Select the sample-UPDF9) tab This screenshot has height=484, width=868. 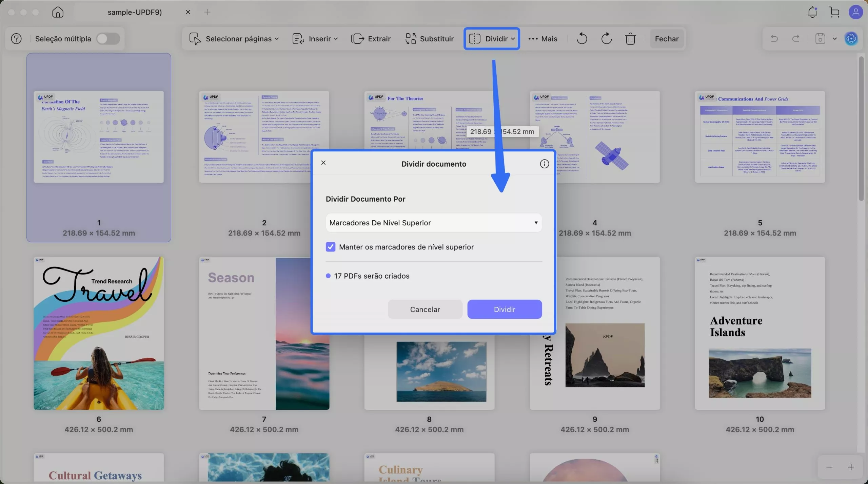pos(135,12)
